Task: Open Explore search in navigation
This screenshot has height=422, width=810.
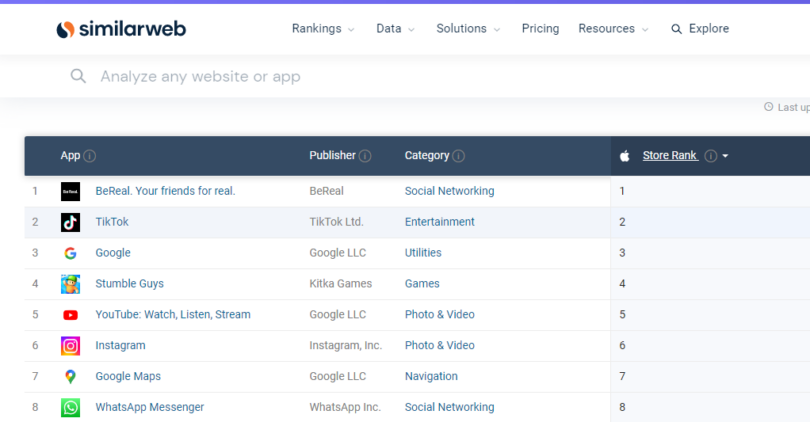Action: click(700, 29)
